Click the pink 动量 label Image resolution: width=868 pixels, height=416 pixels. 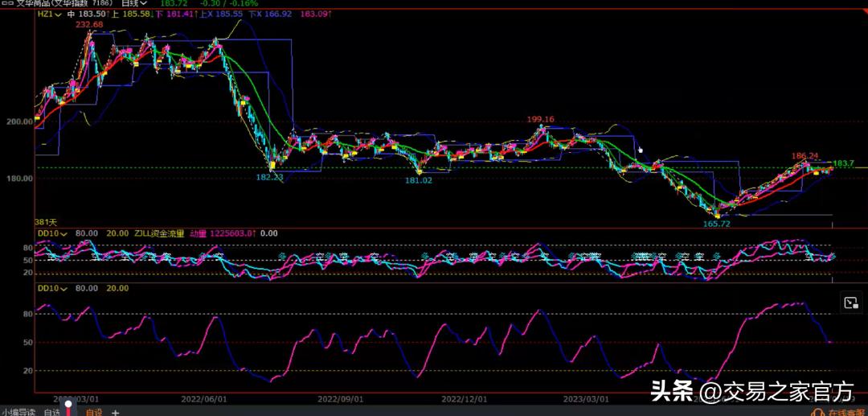coord(199,234)
